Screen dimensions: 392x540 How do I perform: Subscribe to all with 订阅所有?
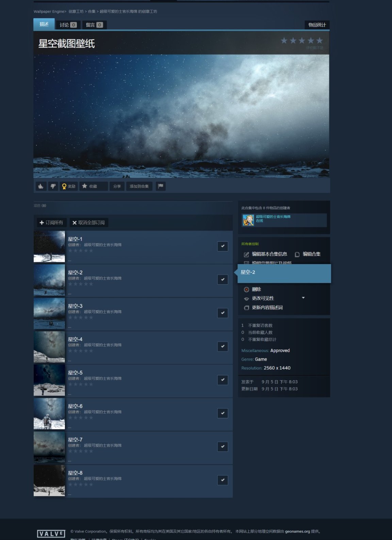pos(52,222)
